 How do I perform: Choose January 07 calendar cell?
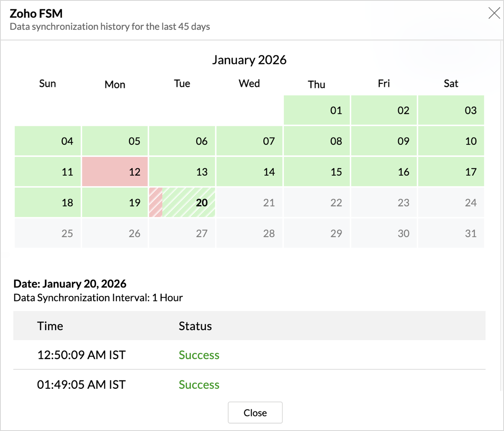249,141
